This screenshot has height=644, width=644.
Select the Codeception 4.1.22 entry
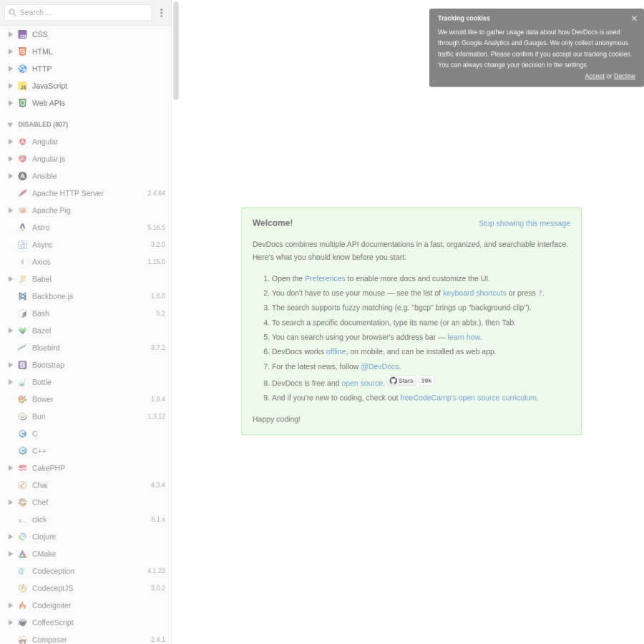pos(85,571)
